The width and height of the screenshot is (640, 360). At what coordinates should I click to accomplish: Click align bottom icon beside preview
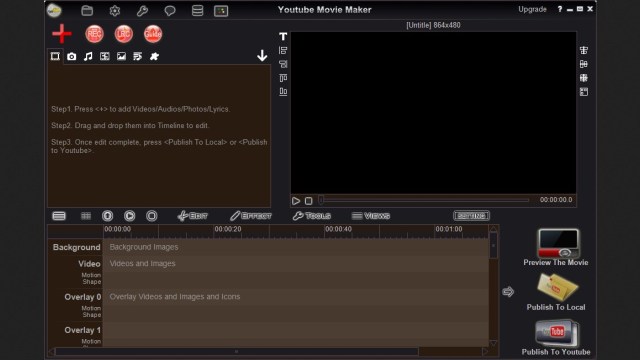click(x=283, y=91)
